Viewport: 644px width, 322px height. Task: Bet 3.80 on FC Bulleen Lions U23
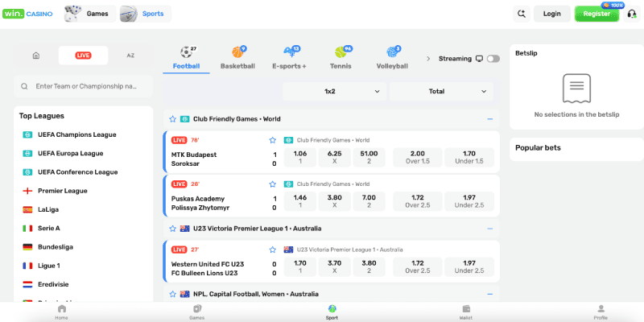click(x=369, y=267)
